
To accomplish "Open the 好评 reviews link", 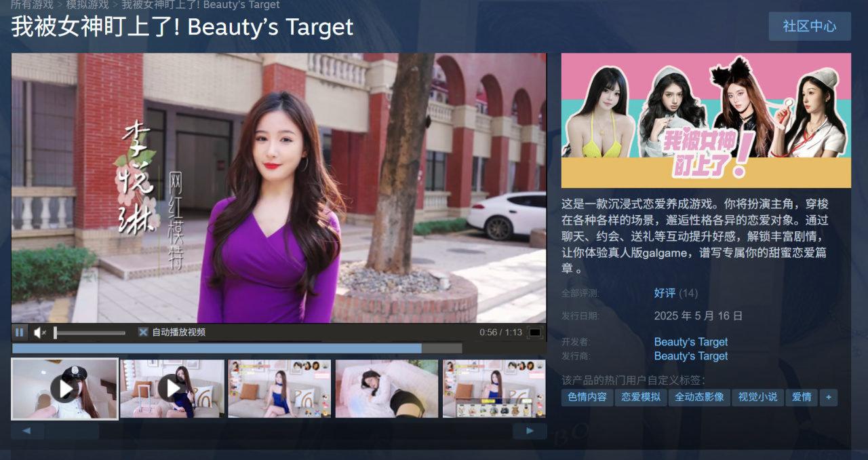I will click(x=665, y=293).
